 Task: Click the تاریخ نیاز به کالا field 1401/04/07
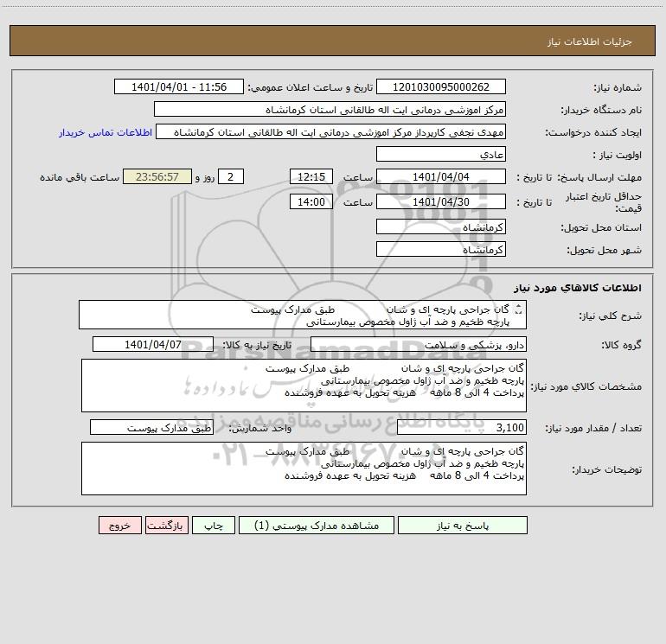(x=153, y=344)
